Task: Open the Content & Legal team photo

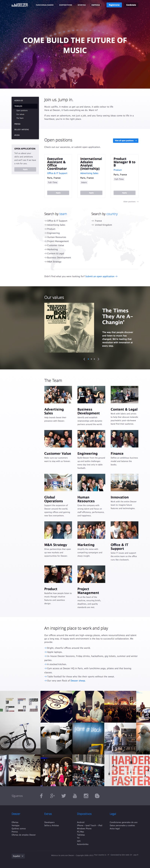Action: pos(124,395)
